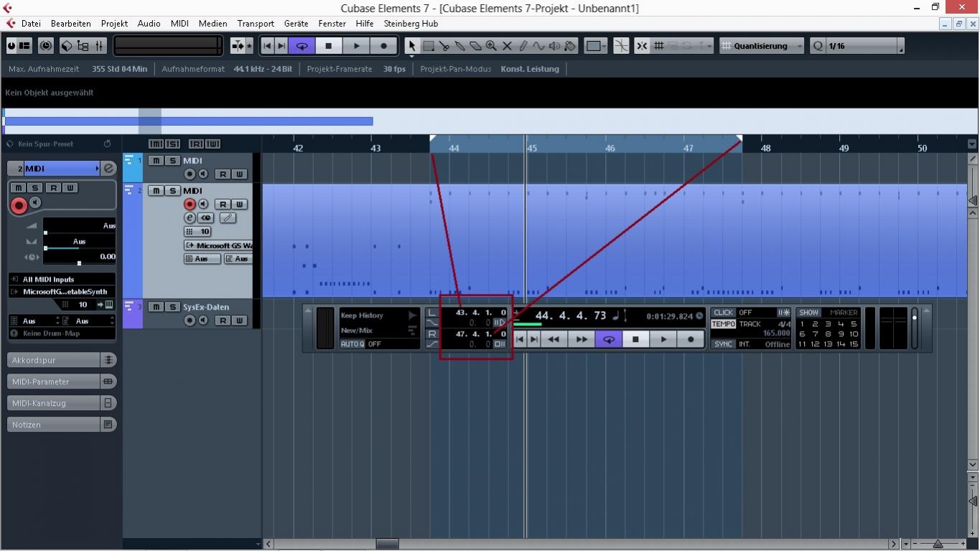
Task: Select the Scissors split tool in toolbar
Action: coord(444,46)
